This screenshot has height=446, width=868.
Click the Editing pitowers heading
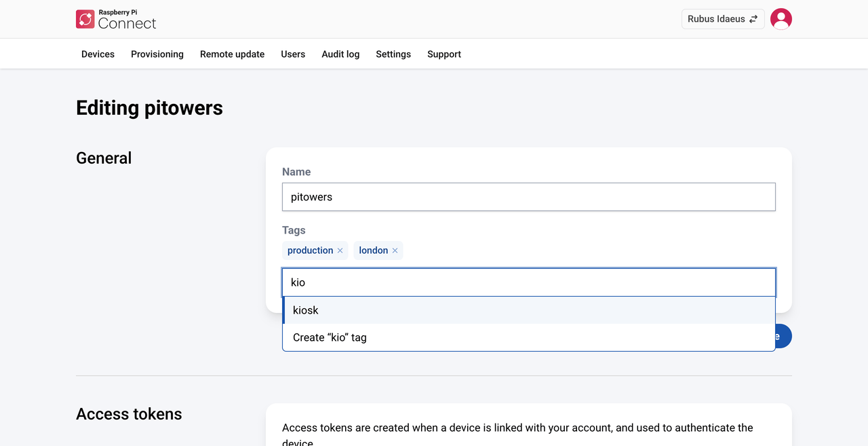(x=149, y=108)
